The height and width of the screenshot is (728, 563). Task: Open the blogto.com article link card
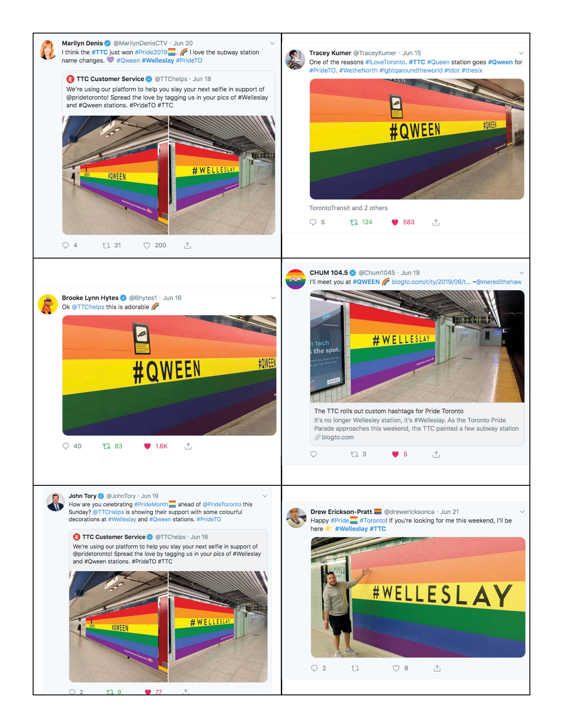(417, 424)
